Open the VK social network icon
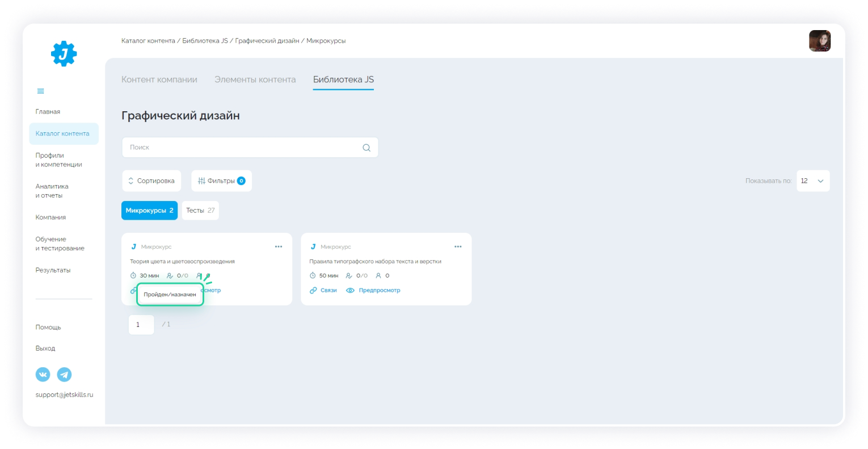Image resolution: width=868 pixels, height=449 pixels. [x=43, y=375]
